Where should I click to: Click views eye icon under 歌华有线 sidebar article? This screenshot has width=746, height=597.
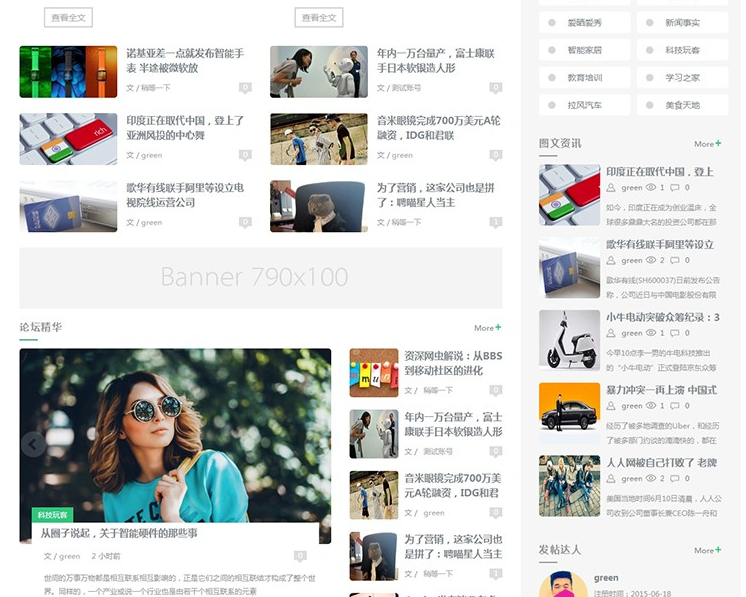click(x=651, y=260)
